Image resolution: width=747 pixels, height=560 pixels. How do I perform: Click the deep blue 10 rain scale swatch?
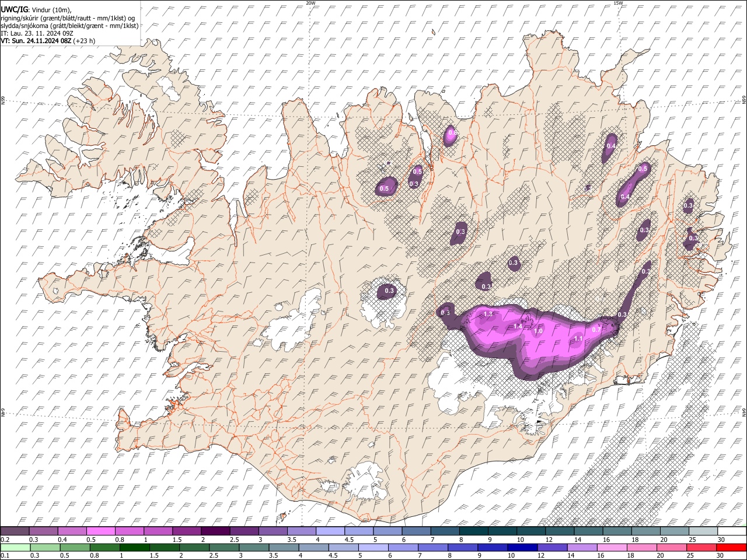(x=521, y=547)
